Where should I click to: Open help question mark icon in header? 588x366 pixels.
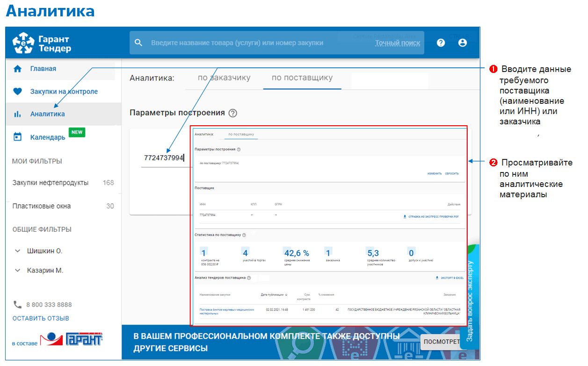click(x=441, y=43)
